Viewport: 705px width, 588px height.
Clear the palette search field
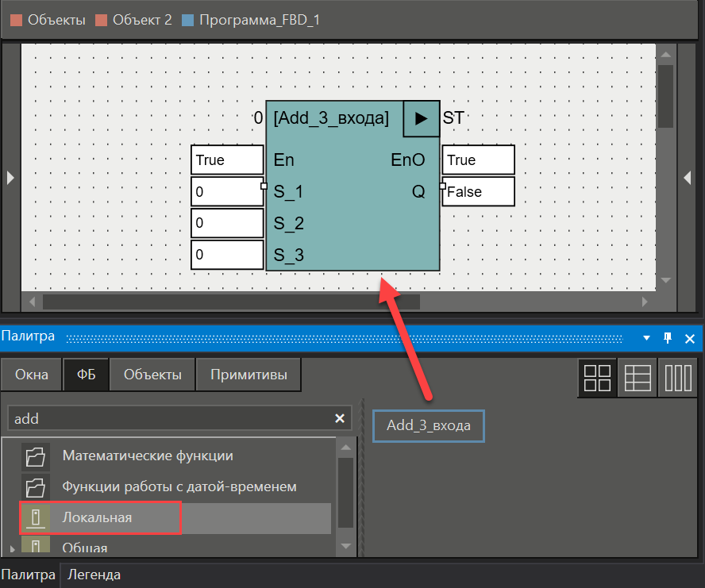coord(340,418)
